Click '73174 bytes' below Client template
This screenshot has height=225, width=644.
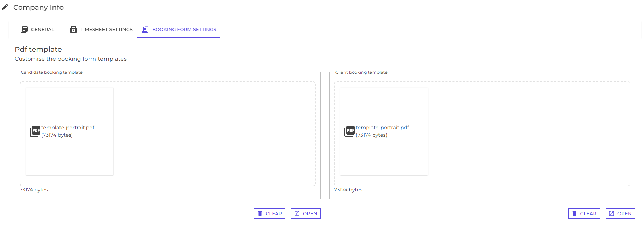coord(348,190)
